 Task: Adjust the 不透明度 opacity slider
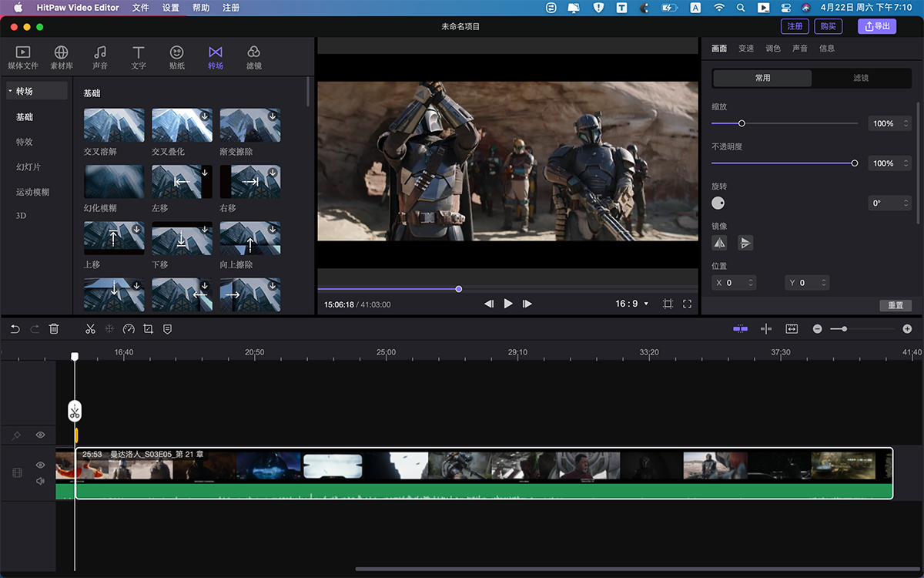[x=785, y=163]
